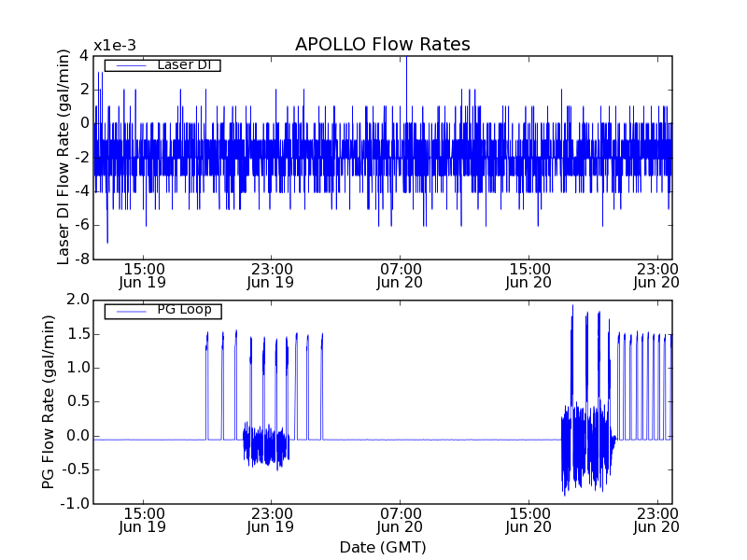Click the blue line sample in Laser DI legend

[130, 65]
